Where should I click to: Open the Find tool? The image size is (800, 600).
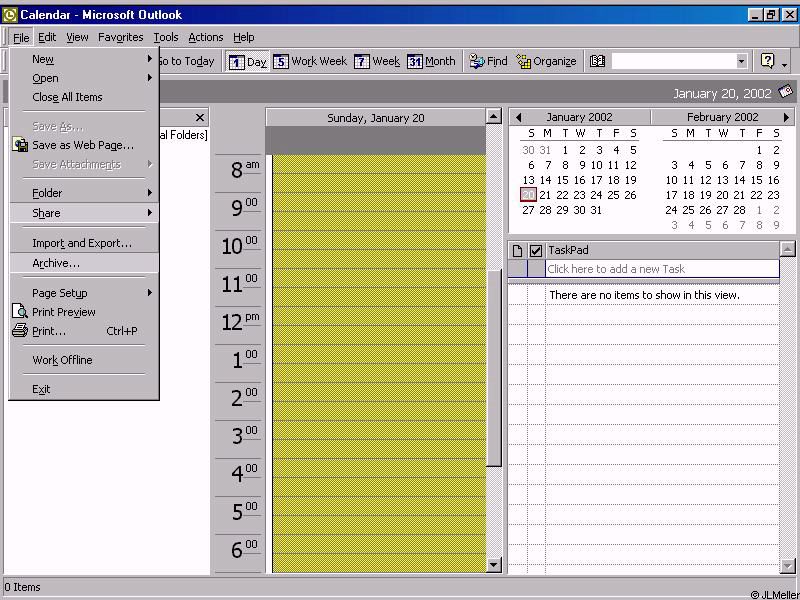488,61
